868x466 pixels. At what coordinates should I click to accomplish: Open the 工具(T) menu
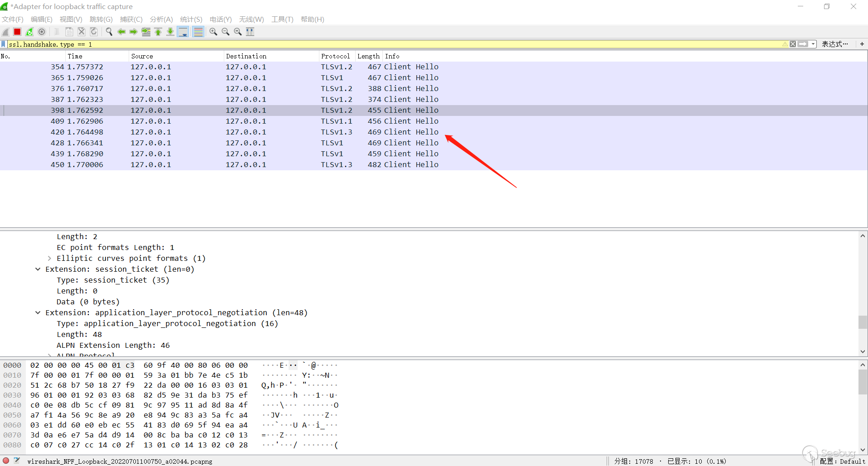point(282,19)
